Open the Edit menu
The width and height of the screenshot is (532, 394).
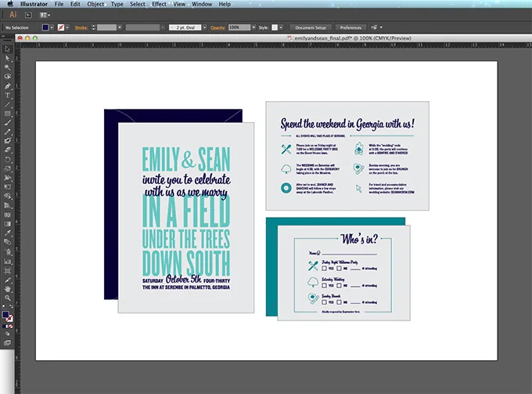pos(75,4)
